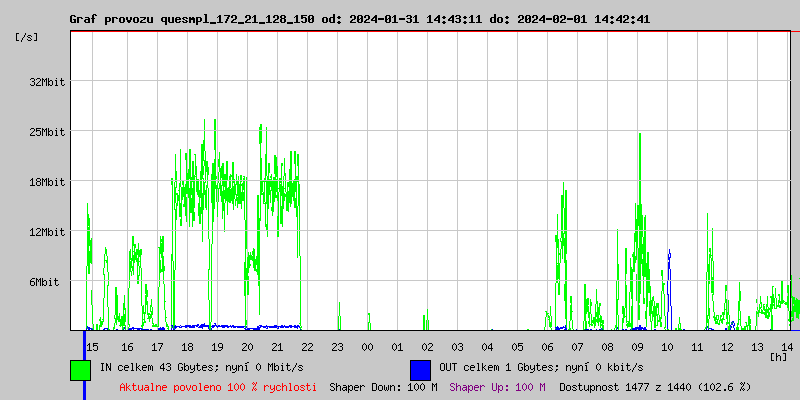
Task: Select the hour 06 x-axis tick label
Action: point(548,346)
